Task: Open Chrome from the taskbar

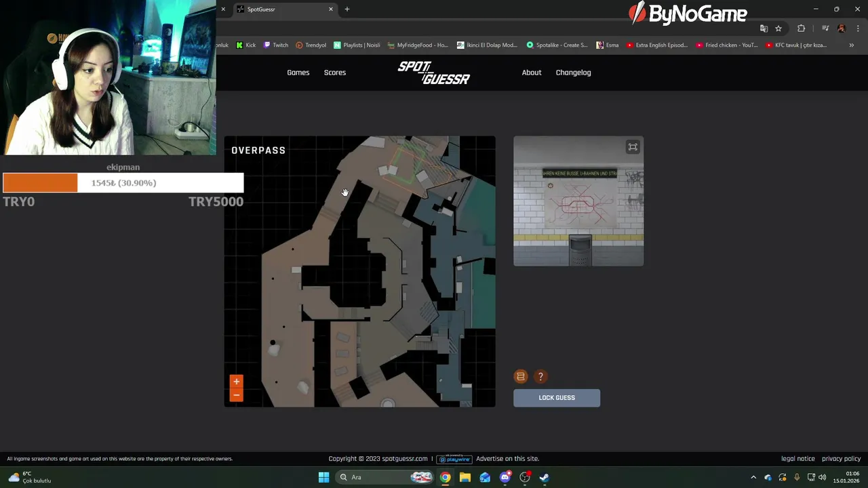Action: (445, 477)
